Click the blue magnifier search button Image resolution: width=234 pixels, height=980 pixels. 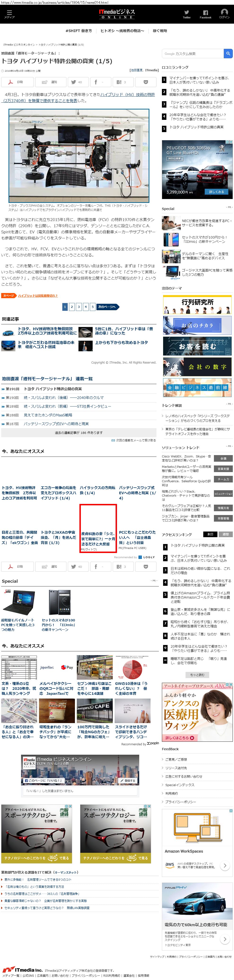pos(228,54)
